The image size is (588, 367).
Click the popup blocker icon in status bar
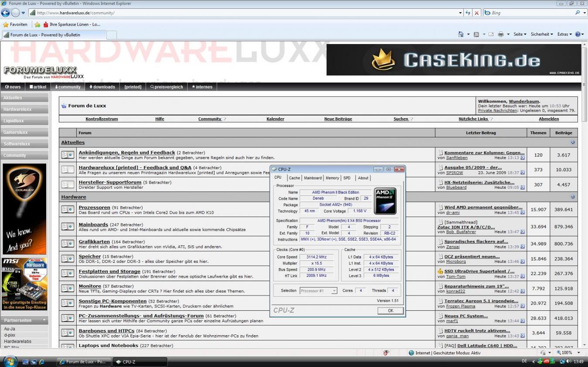tap(386, 353)
